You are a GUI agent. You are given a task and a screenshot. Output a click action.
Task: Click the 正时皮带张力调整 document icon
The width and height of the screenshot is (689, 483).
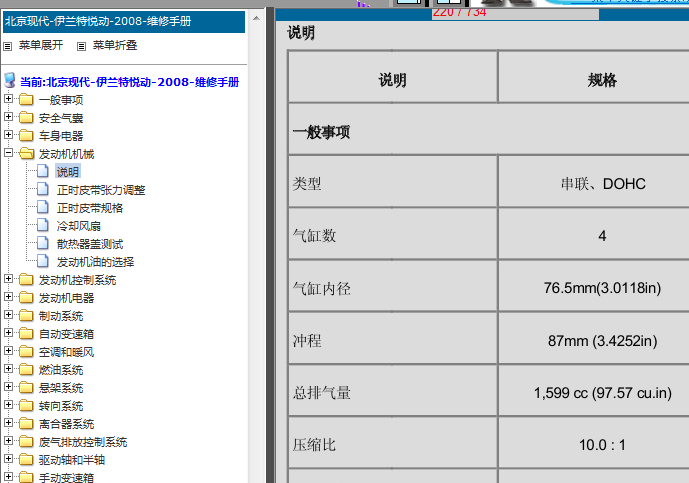[x=43, y=189]
